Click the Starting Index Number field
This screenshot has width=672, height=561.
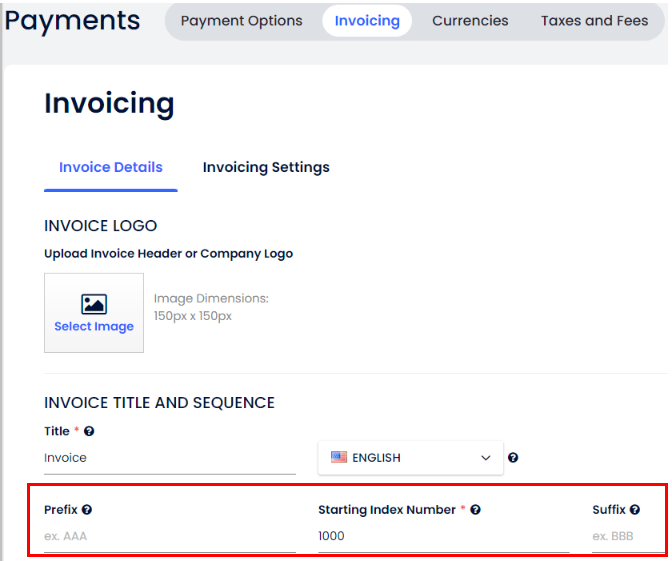[x=442, y=537]
